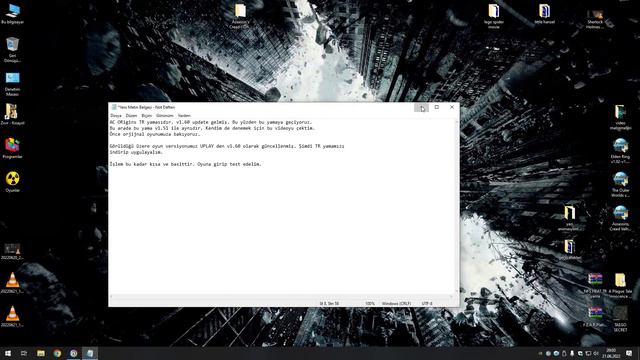This screenshot has height=360, width=640.
Task: Select the 20220620_2 video thumbnail on desktop
Action: click(12, 252)
